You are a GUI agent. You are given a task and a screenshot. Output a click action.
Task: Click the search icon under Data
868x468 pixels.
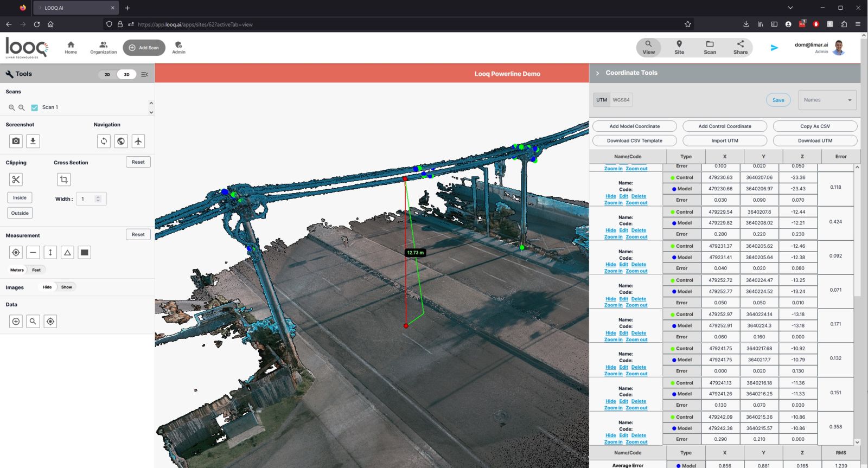pos(33,322)
